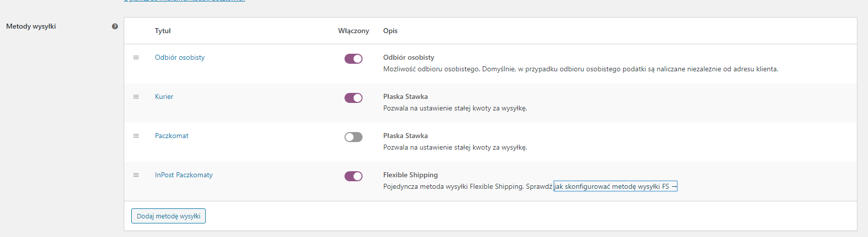Screen dimensions: 868x237
Task: Switch off the InPost Paczkomaty toggle
Action: (x=354, y=176)
